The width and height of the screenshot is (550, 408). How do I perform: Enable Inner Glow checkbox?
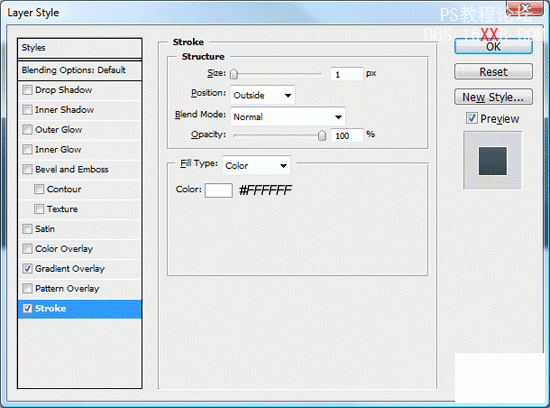pyautogui.click(x=27, y=149)
